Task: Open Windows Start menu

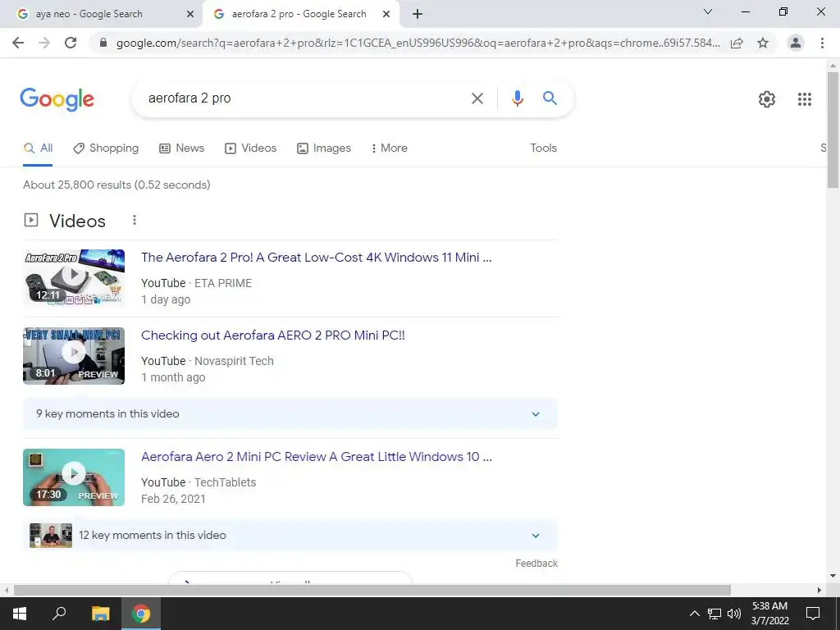Action: pyautogui.click(x=20, y=614)
